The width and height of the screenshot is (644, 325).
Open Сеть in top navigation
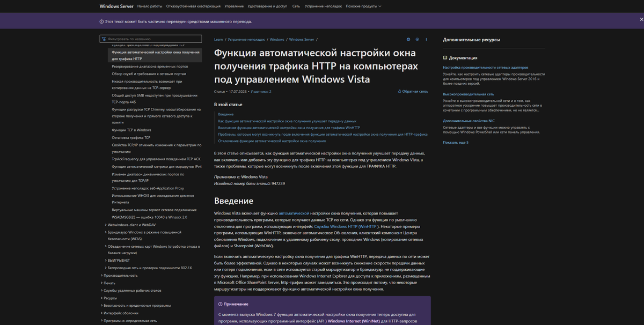point(296,6)
